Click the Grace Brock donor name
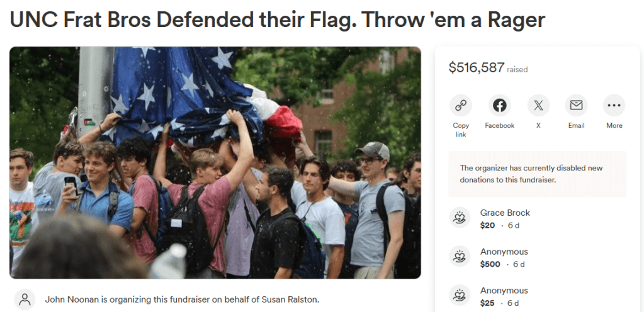The height and width of the screenshot is (312, 644). [505, 213]
